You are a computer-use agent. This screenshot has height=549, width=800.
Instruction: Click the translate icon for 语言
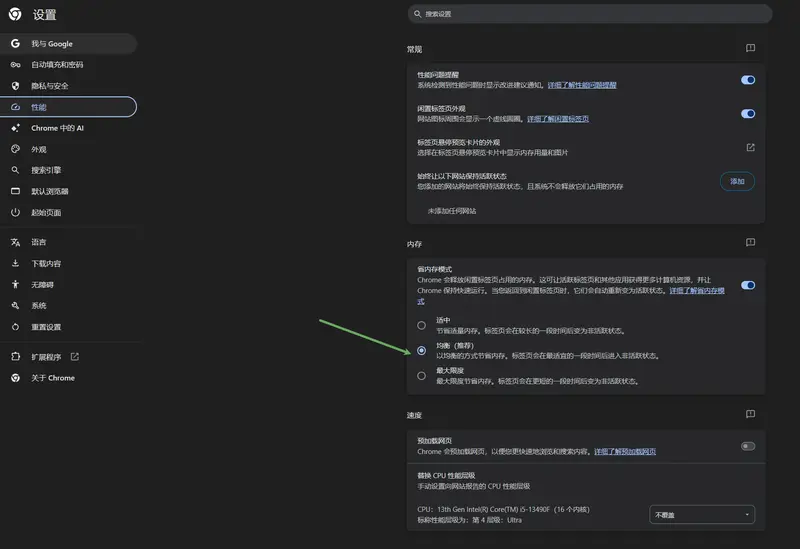tap(15, 242)
